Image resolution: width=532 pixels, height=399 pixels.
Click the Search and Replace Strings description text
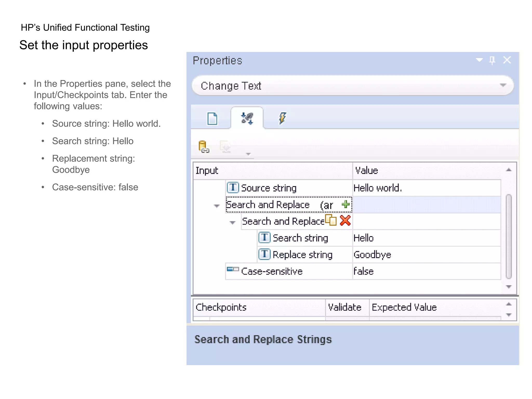click(263, 340)
